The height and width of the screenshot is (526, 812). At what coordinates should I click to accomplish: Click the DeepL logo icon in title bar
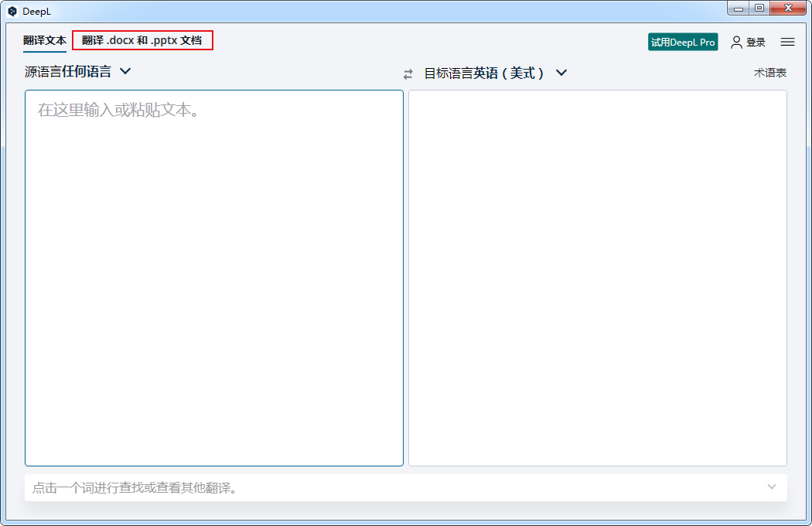click(x=12, y=11)
